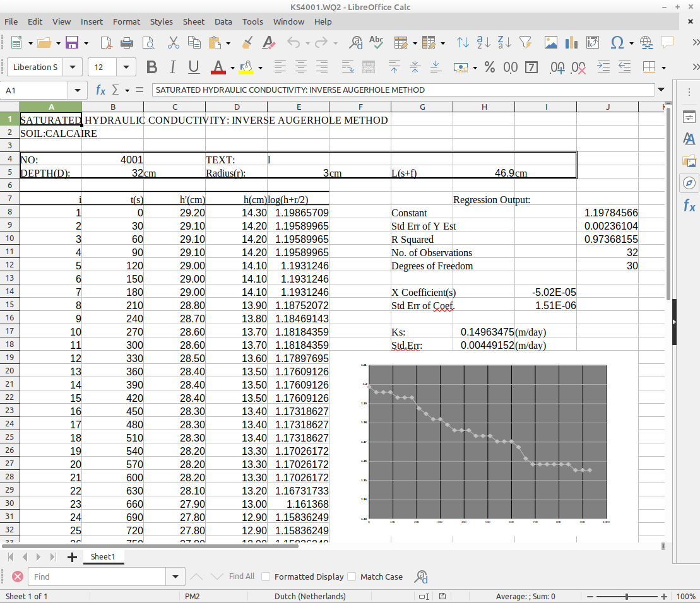Open the Find field history dropdown
The width and height of the screenshot is (700, 603).
click(175, 577)
